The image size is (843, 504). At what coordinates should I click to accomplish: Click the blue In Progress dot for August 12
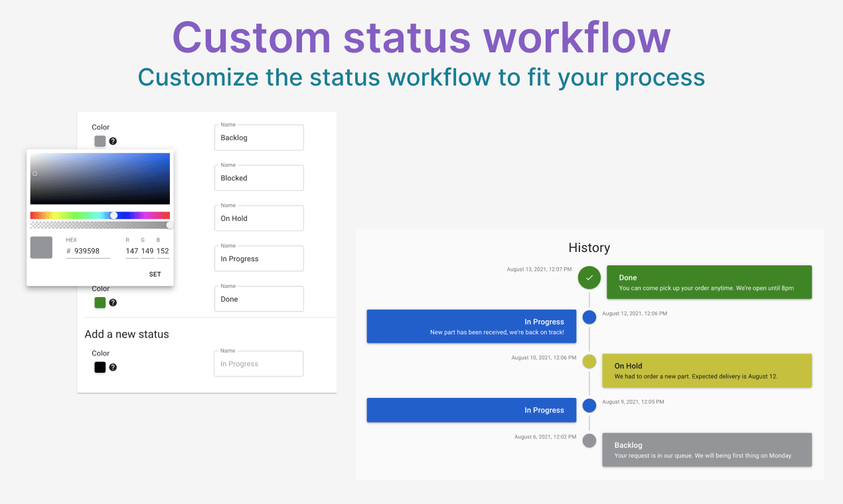589,317
